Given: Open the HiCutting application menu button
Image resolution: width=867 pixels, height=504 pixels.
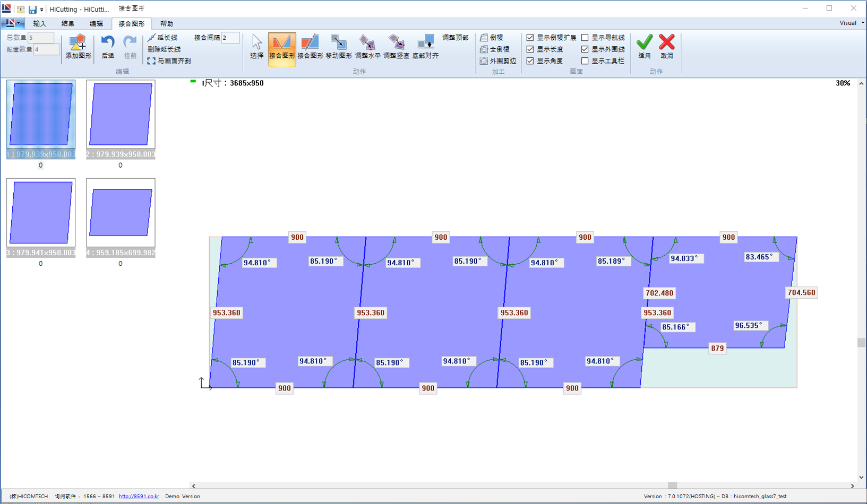Looking at the screenshot, I should [12, 23].
